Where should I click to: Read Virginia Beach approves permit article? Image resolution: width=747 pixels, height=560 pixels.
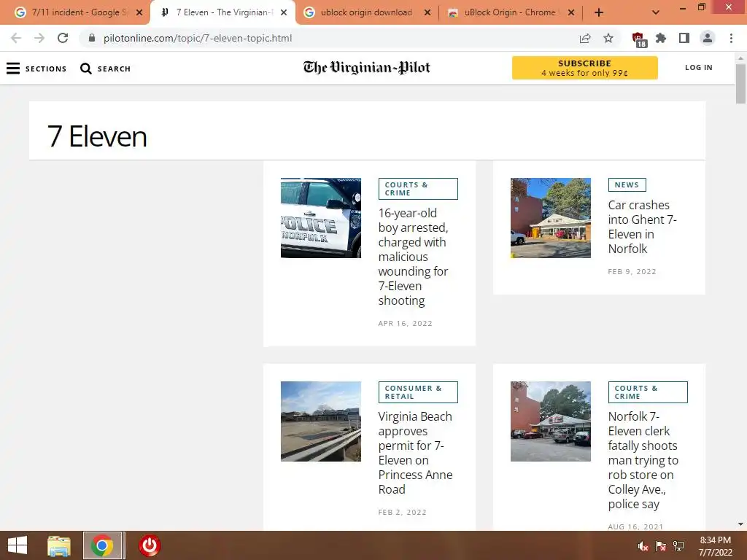click(x=415, y=452)
